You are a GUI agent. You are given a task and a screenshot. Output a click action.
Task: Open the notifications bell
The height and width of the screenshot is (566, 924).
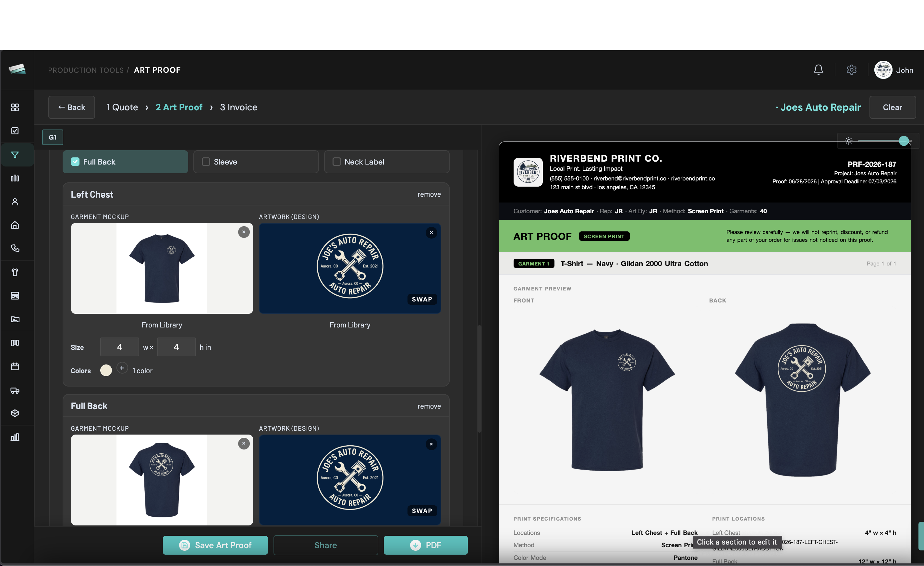(818, 70)
